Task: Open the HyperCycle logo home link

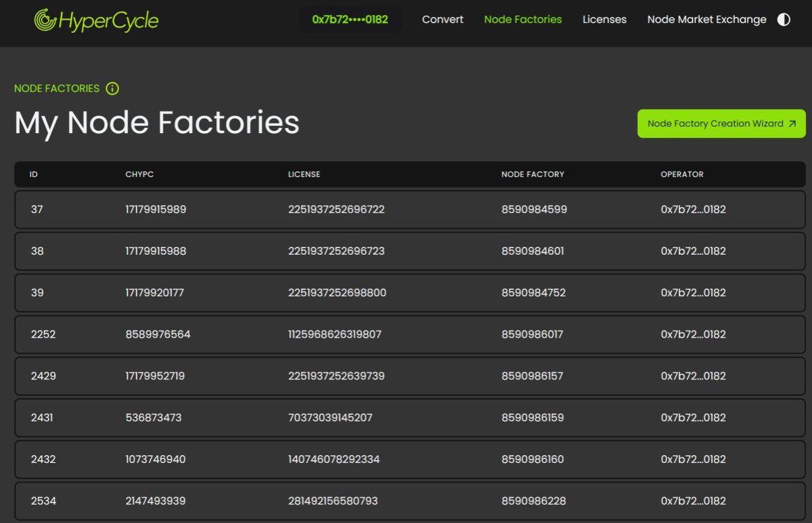Action: click(x=96, y=20)
